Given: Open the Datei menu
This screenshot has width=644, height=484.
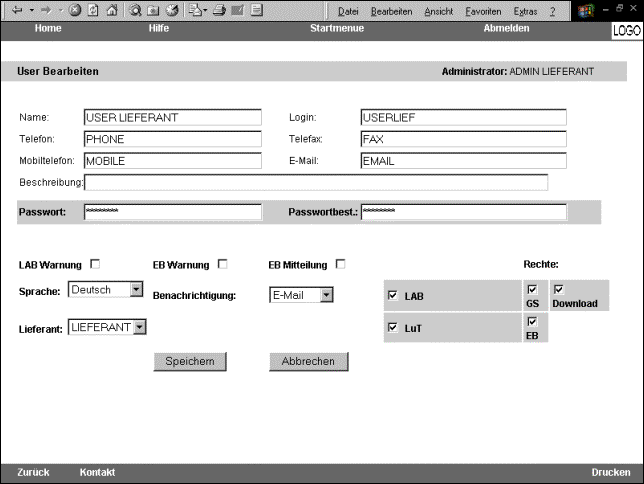Looking at the screenshot, I should 348,12.
